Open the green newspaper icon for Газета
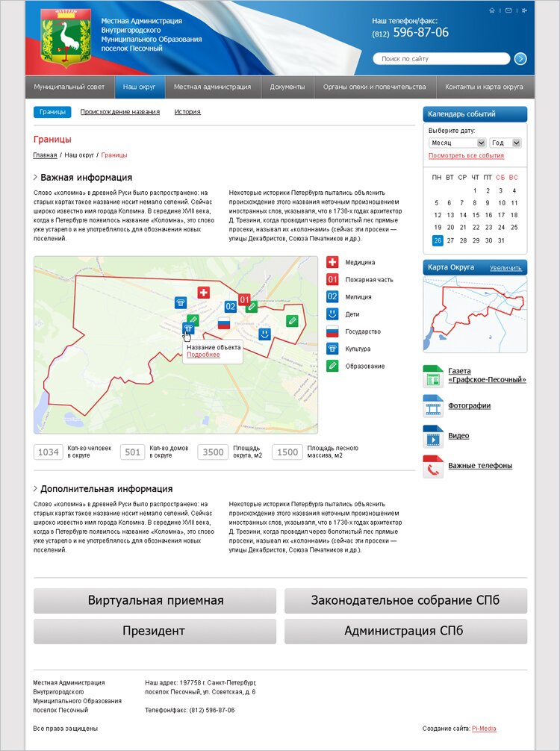560x751 pixels. coord(433,376)
